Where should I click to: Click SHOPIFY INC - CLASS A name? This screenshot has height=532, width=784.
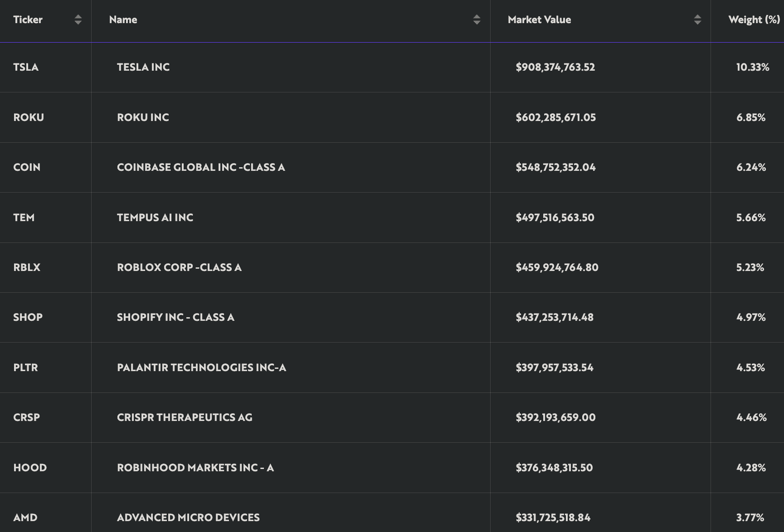pyautogui.click(x=175, y=317)
